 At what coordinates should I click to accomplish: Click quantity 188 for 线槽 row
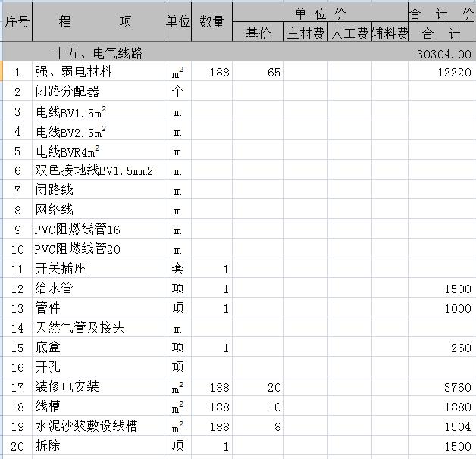211,406
